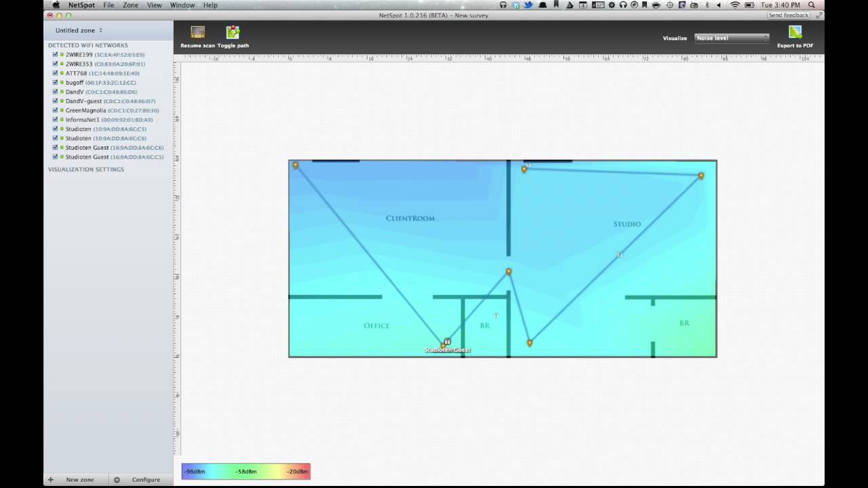
Task: Click the faint access point marker above BR label
Action: tap(496, 316)
